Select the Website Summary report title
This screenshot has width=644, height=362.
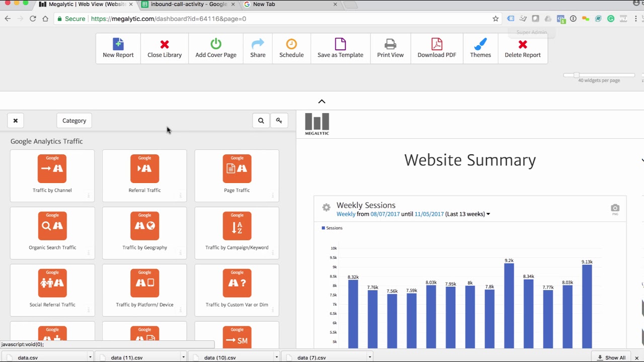470,160
